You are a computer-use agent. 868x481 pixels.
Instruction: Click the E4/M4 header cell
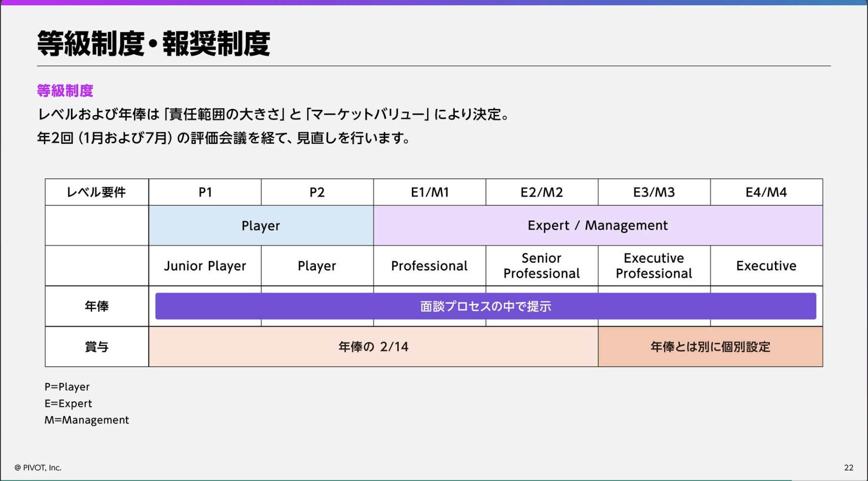pyautogui.click(x=766, y=192)
